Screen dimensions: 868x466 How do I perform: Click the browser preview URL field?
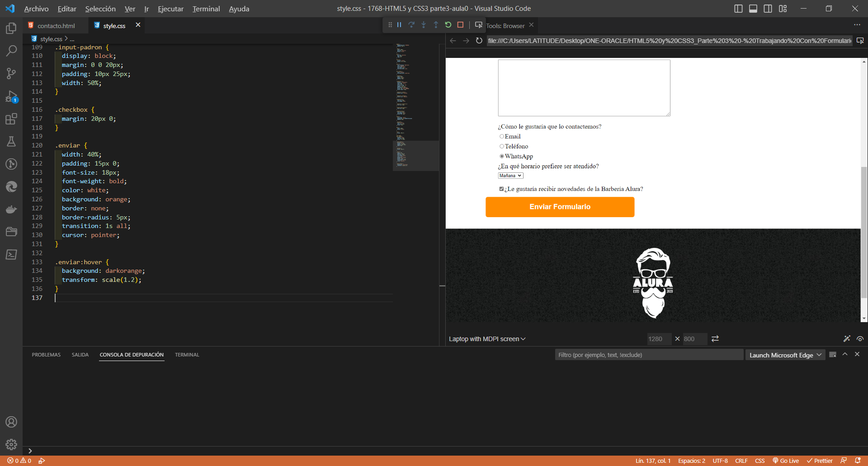click(x=670, y=41)
